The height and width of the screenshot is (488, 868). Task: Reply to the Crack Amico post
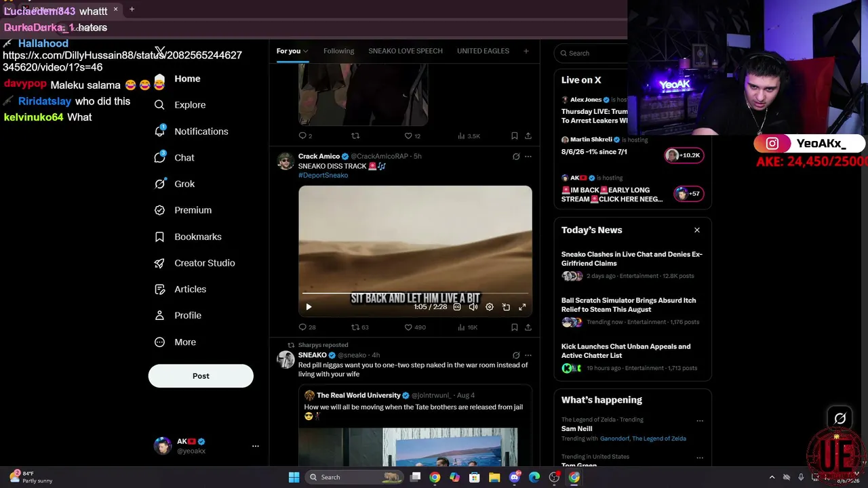click(x=307, y=327)
